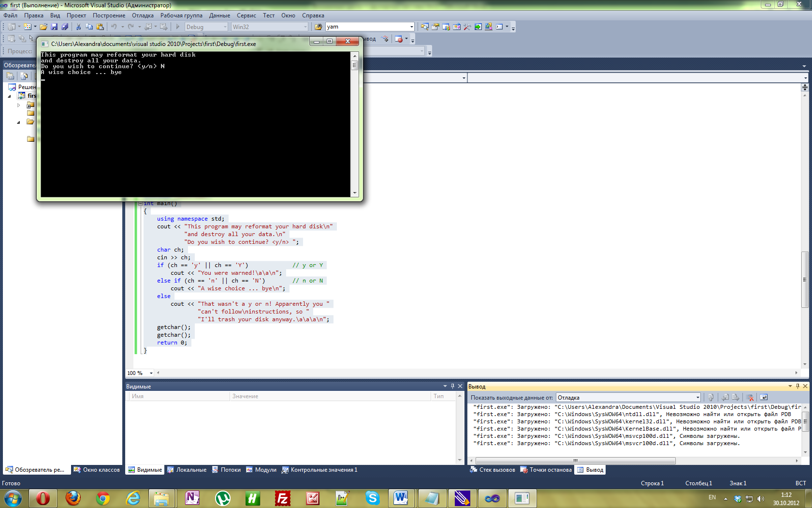812x508 pixels.
Task: Click the Cut scissors icon
Action: [78, 27]
